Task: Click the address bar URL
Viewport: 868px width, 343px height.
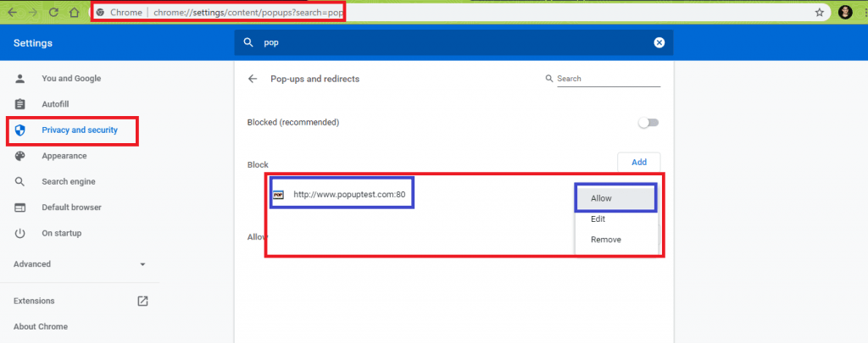Action: pos(248,12)
